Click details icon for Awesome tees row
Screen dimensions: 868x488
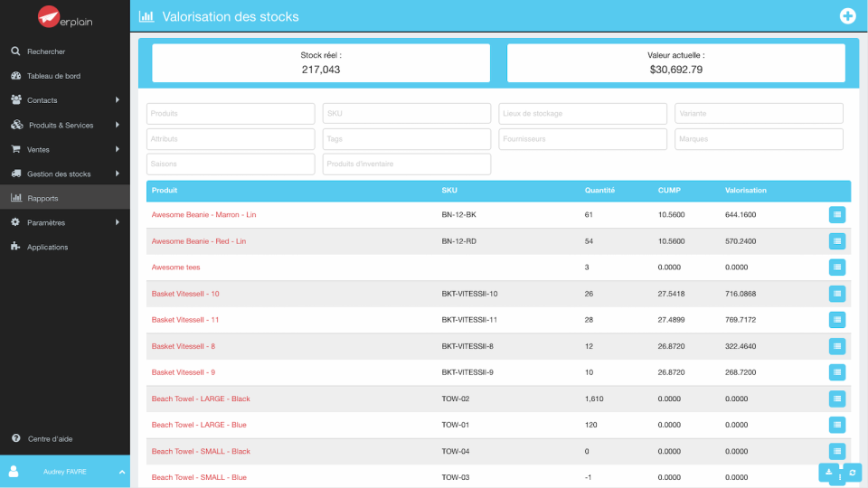pos(837,267)
